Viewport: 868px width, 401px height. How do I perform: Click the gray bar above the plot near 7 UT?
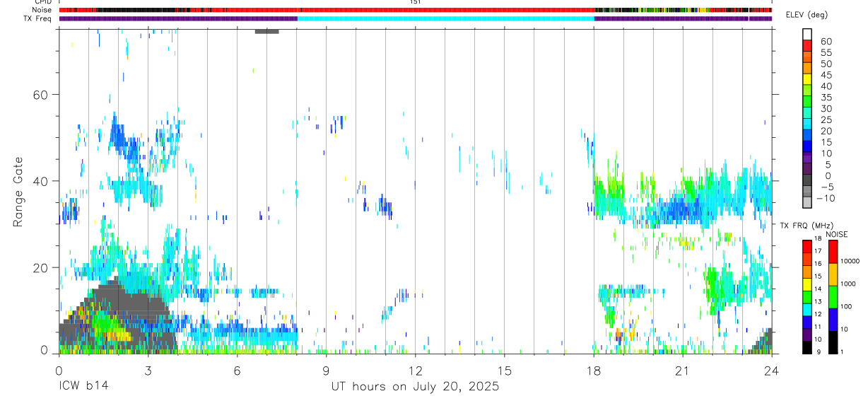(x=266, y=31)
